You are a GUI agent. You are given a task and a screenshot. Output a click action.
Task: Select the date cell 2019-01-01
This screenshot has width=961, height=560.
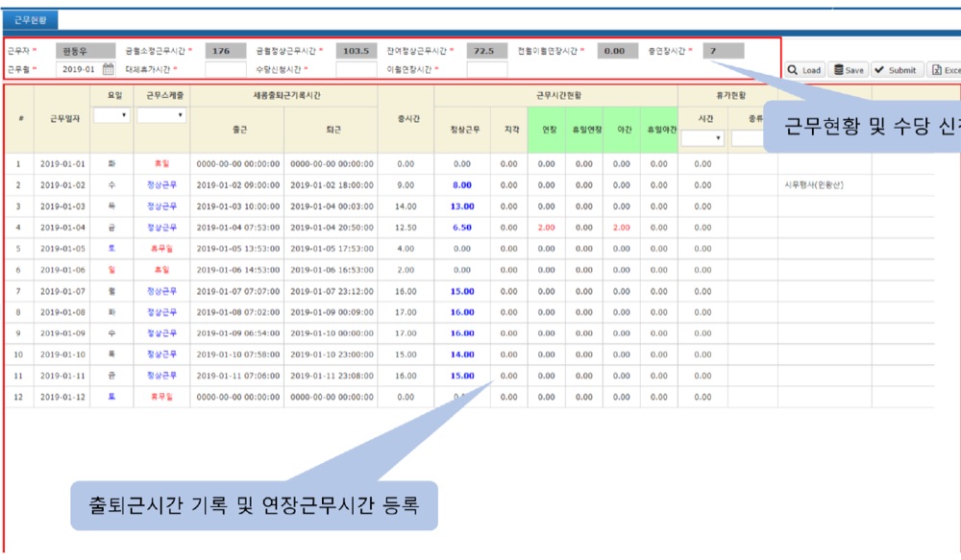(x=62, y=164)
